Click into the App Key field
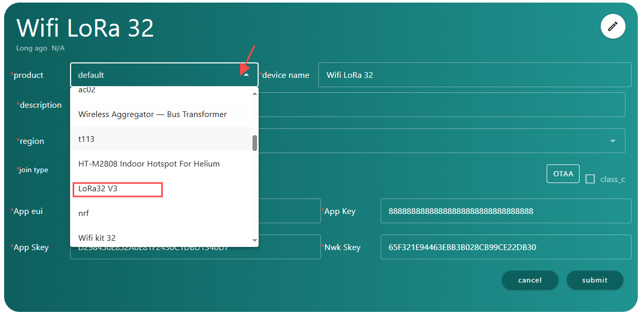The width and height of the screenshot is (644, 315). click(x=506, y=211)
